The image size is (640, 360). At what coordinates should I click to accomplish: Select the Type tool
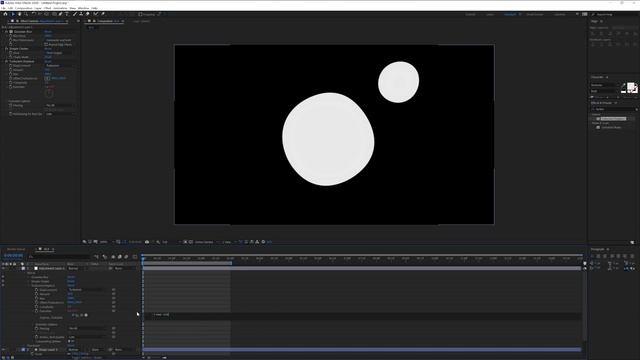pyautogui.click(x=67, y=14)
